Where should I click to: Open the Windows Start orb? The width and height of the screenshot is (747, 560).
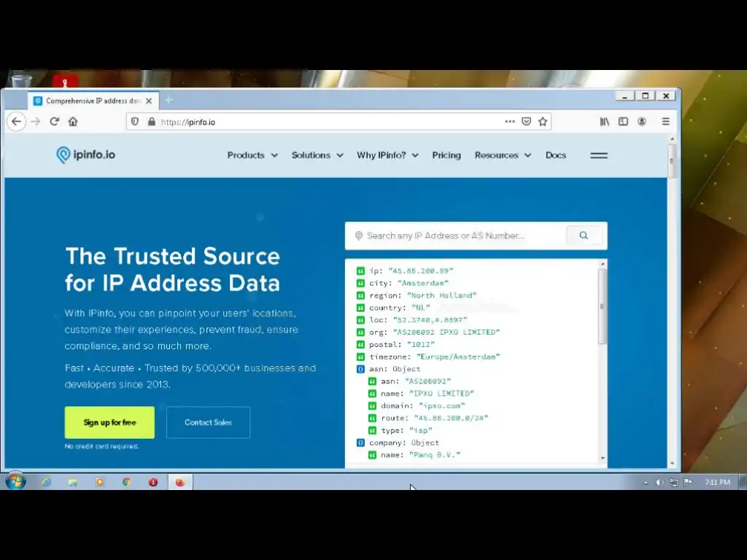point(15,481)
